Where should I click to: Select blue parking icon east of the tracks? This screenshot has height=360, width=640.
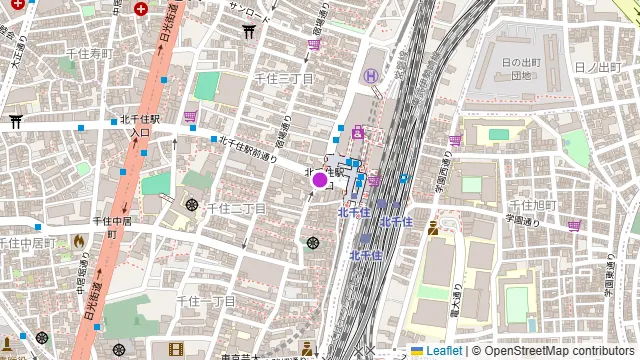tap(404, 178)
